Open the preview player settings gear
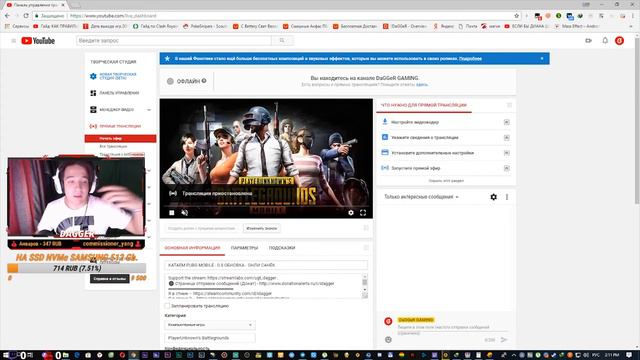 tap(351, 213)
